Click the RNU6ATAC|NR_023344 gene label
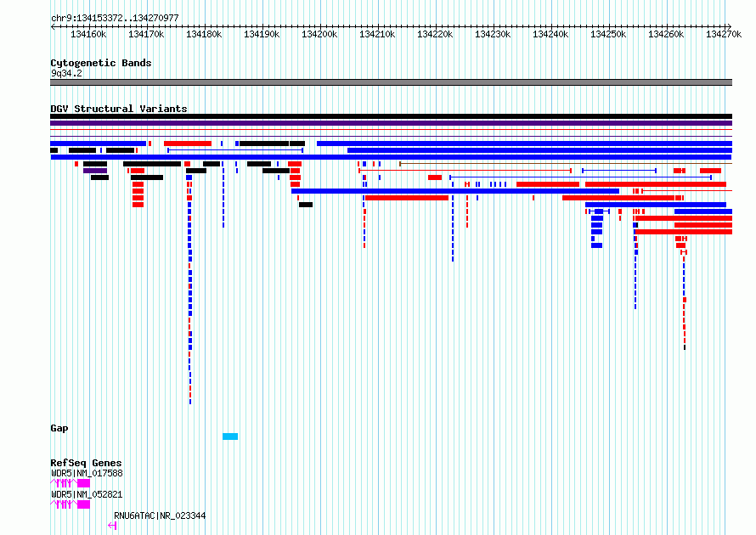756x535 pixels. (x=160, y=516)
